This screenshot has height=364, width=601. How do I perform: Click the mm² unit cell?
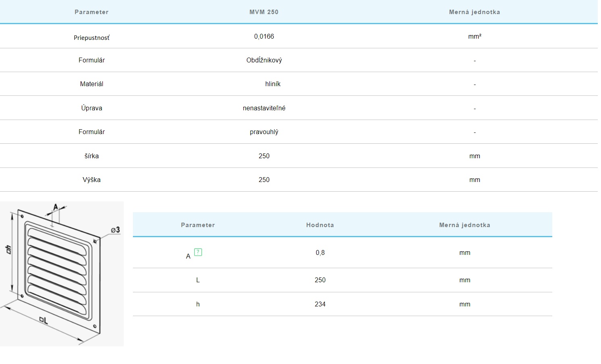475,37
